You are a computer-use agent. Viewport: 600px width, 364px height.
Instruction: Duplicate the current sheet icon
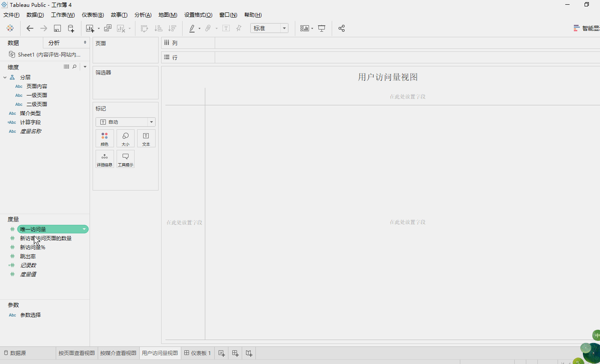click(108, 28)
